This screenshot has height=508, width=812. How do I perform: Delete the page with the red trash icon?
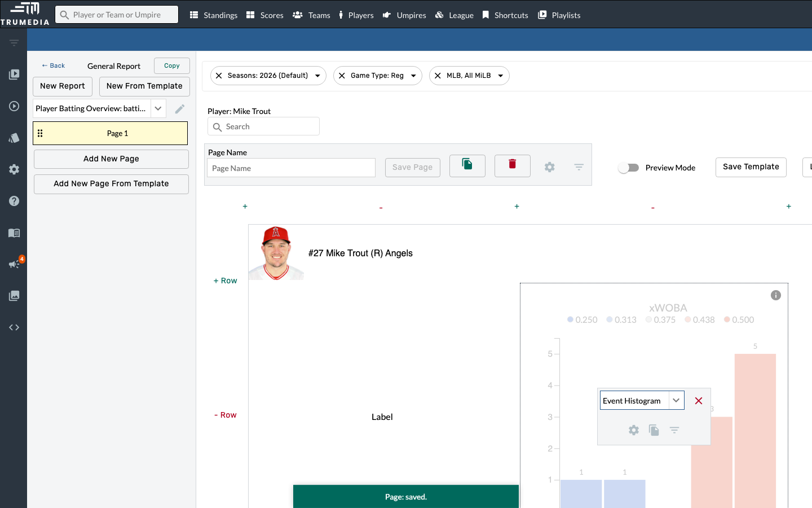(513, 166)
